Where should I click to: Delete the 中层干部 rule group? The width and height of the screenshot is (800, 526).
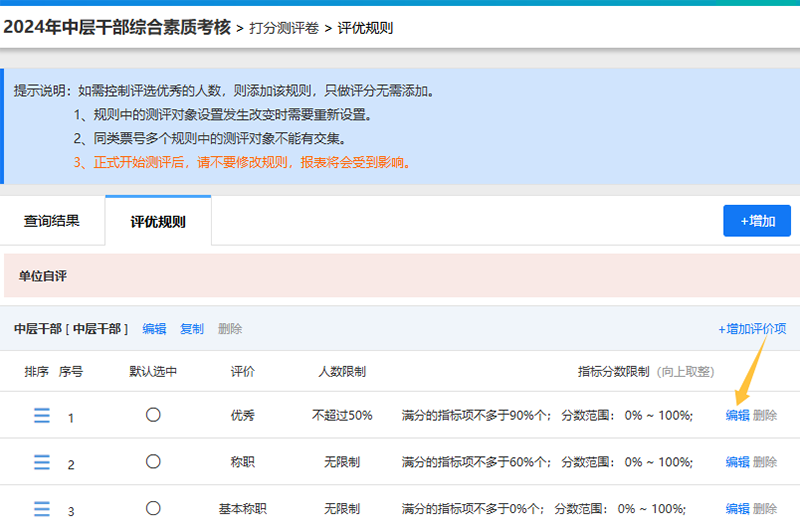pyautogui.click(x=230, y=329)
